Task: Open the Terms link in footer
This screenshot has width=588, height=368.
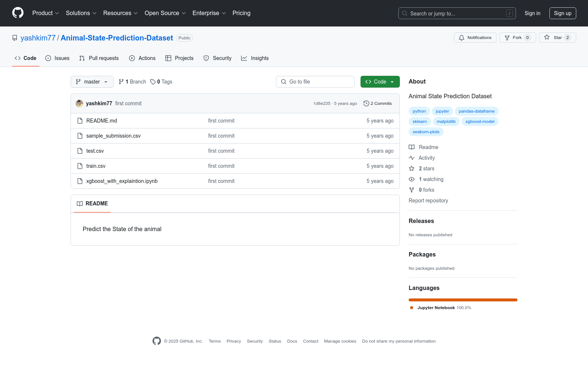Action: coord(215,341)
